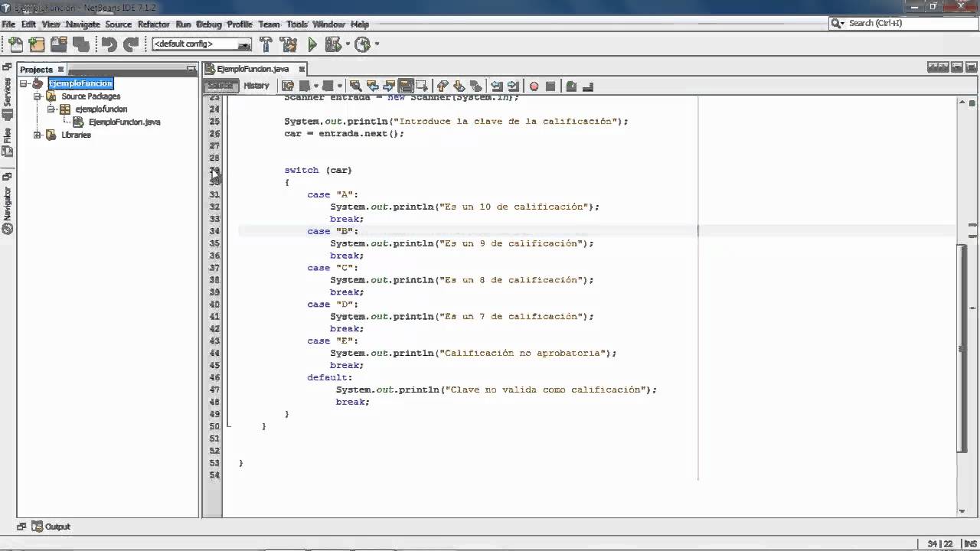Toggle rectangular selection mode
Screen dimensions: 980x551
(422, 86)
